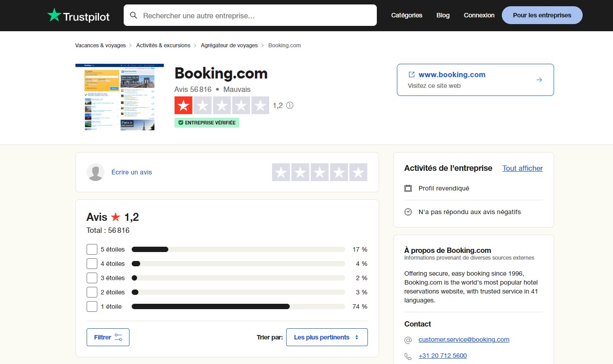Click the red star next to Avis 1,2
The image size is (613, 364).
coord(116,217)
